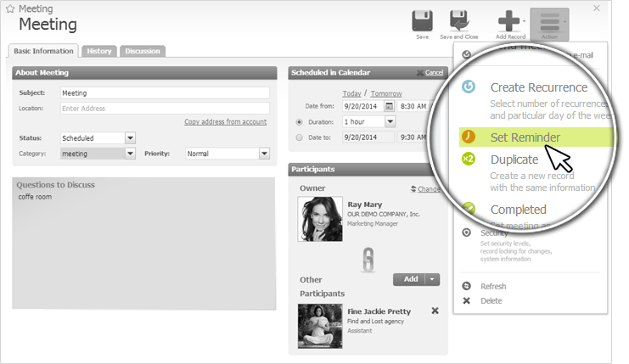Click the chain link icon between participants
Viewport: 629px width, 364px height.
pyautogui.click(x=368, y=260)
